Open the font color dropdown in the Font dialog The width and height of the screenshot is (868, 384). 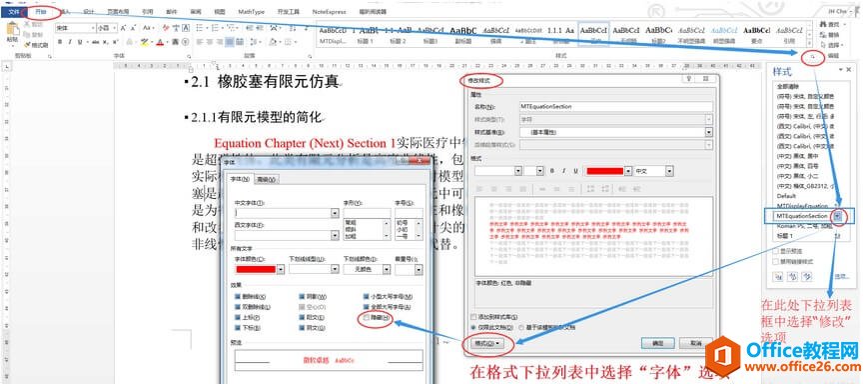pyautogui.click(x=280, y=269)
